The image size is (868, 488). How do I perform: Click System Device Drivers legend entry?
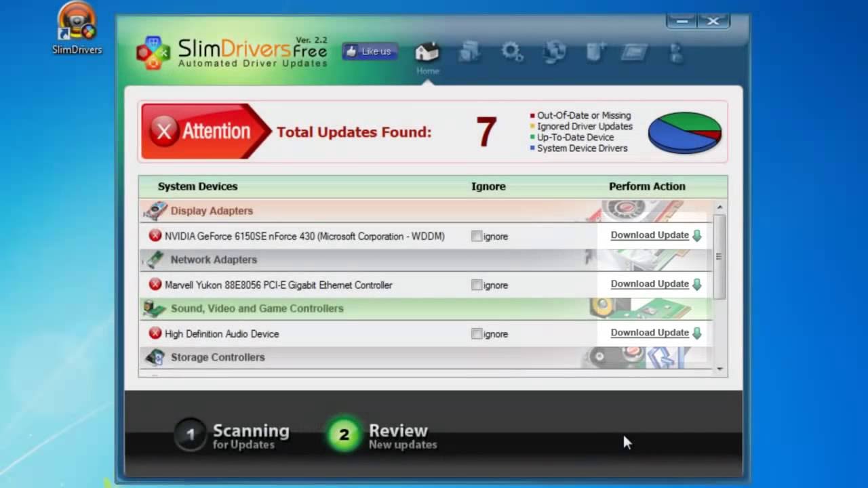(x=579, y=148)
